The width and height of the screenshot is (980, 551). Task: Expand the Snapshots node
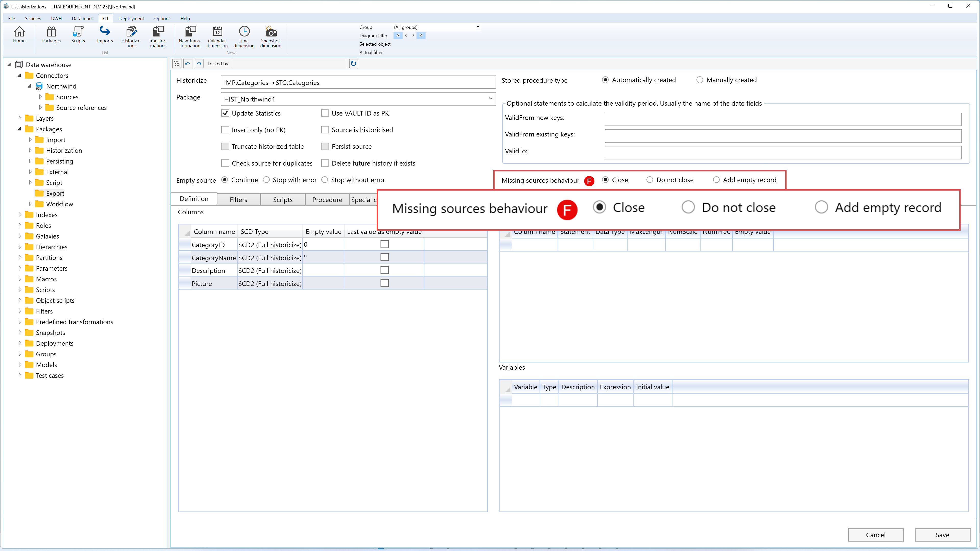pos(20,332)
